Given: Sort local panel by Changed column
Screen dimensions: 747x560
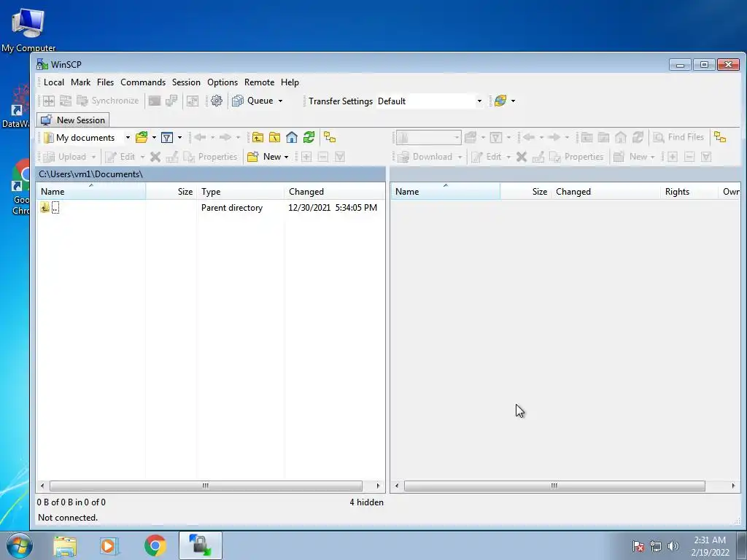Looking at the screenshot, I should [x=334, y=192].
